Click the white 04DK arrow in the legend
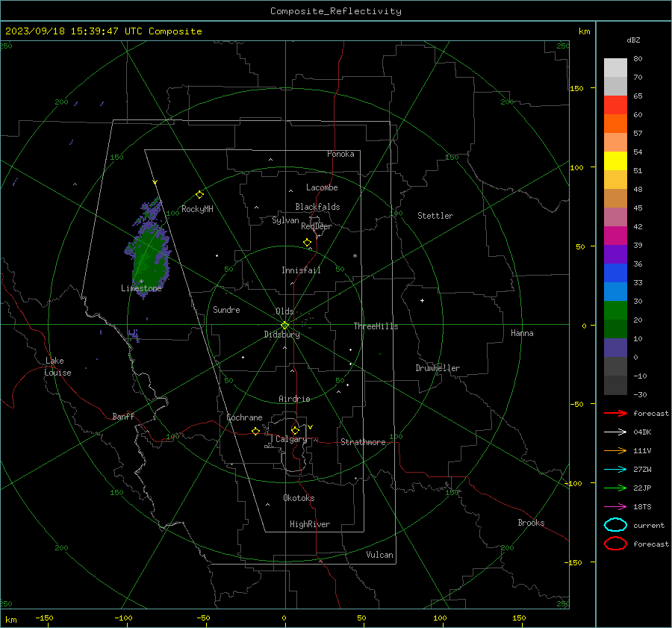Screen dimensions: 672x628 (x=615, y=432)
